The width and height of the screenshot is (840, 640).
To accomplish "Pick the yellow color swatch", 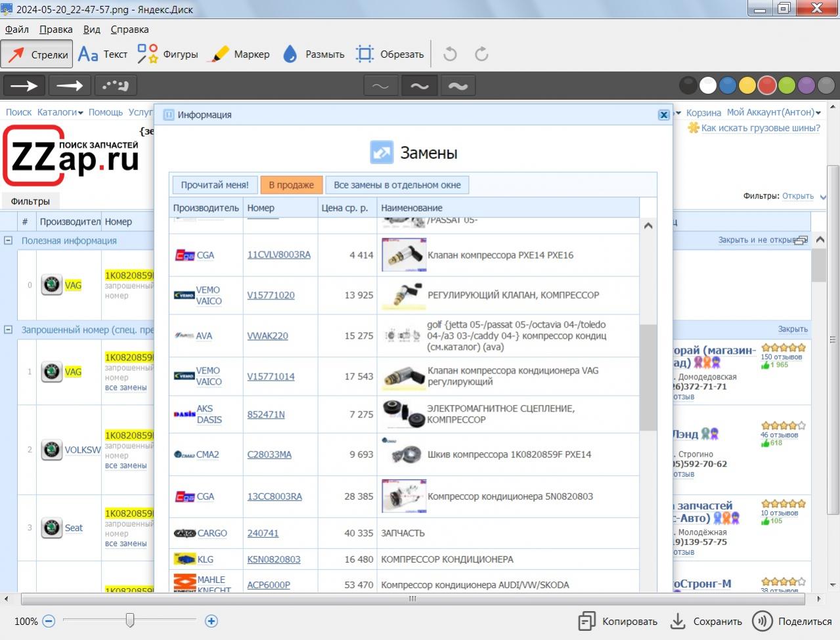I will click(747, 85).
